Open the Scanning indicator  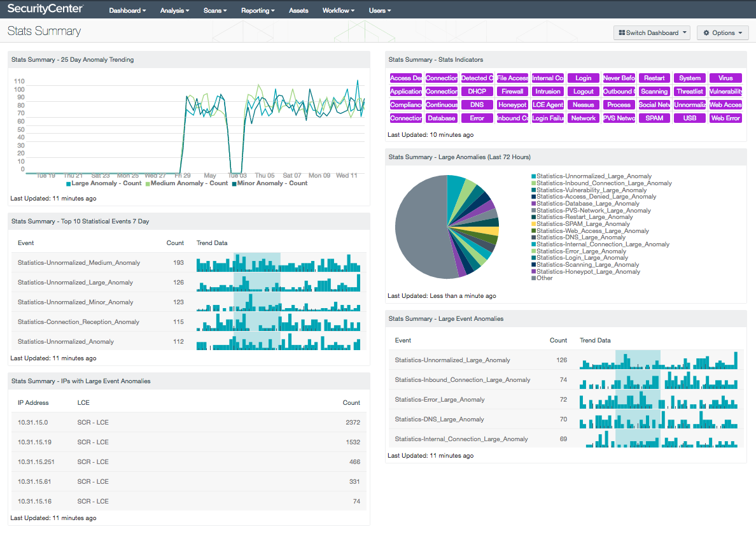click(x=654, y=91)
